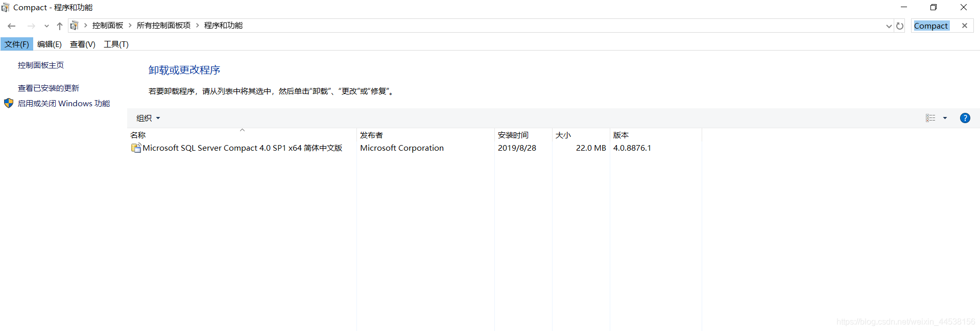Click the Control Panel icon in the address bar
This screenshot has height=331, width=980.
(75, 26)
